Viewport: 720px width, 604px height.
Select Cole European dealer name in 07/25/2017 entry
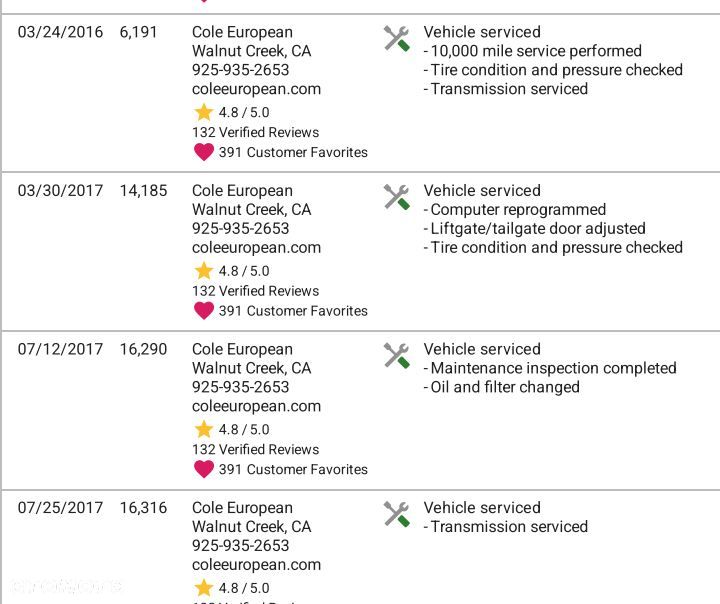click(242, 508)
